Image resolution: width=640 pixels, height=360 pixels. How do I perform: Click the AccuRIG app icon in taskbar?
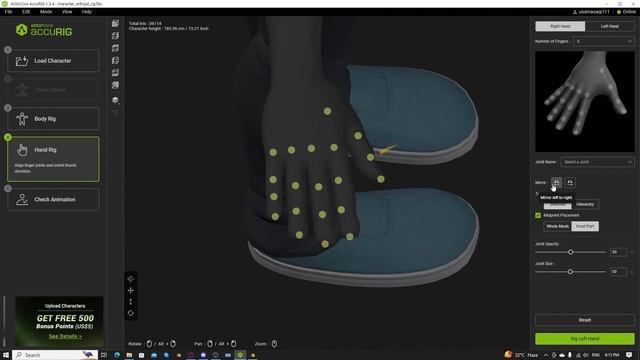pyautogui.click(x=240, y=355)
